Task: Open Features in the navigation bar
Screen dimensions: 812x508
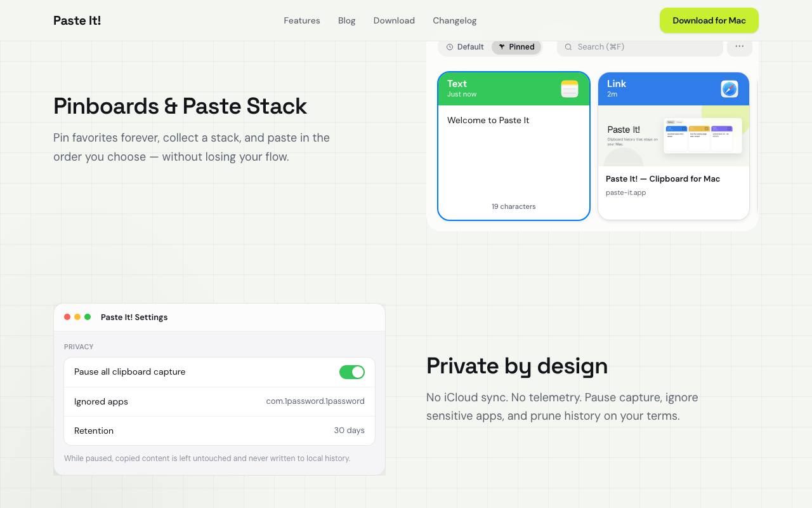Action: click(x=302, y=20)
